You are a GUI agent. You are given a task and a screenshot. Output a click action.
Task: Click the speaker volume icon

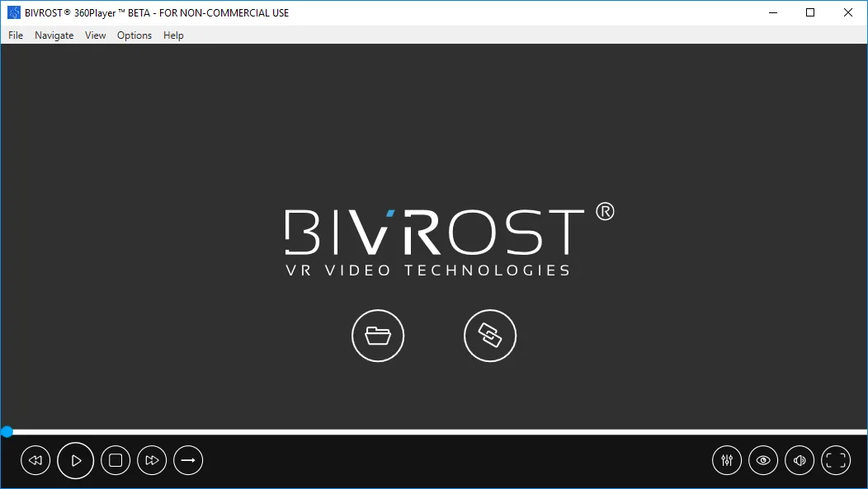pos(800,460)
